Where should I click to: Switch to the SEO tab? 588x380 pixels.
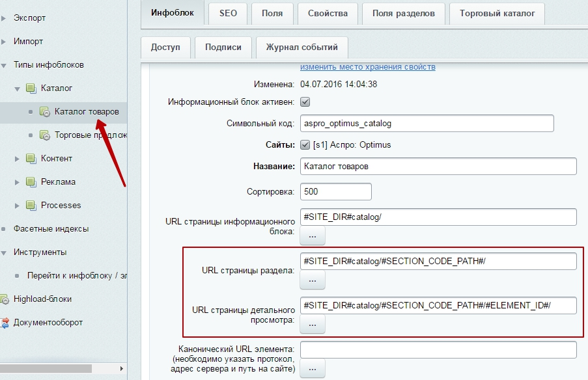click(x=228, y=13)
